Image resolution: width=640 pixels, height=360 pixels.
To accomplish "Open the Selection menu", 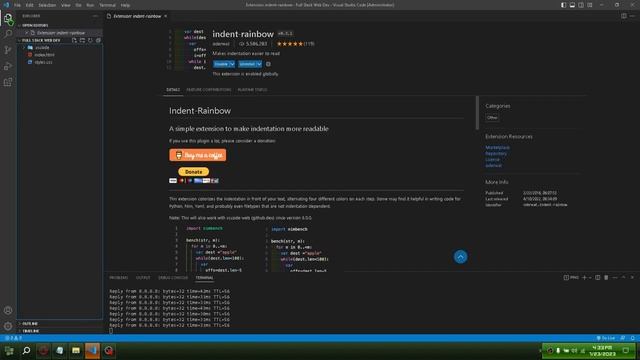I will (x=47, y=5).
